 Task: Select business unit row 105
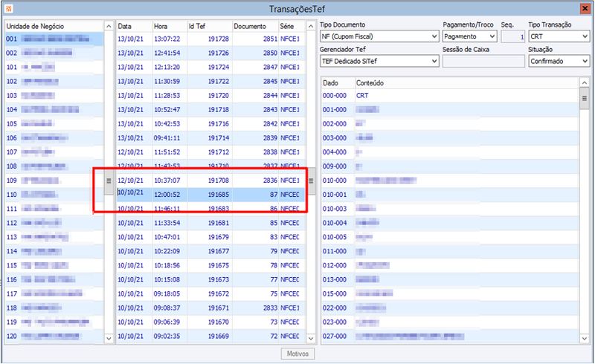pyautogui.click(x=54, y=123)
